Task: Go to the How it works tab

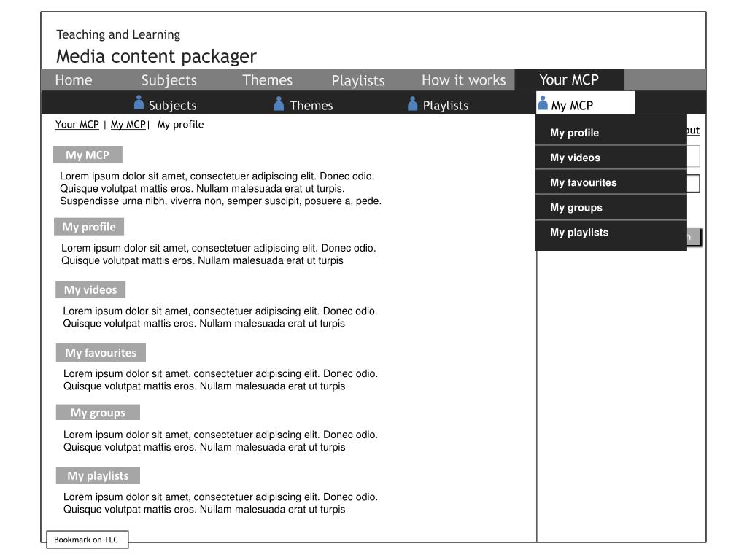Action: (x=463, y=80)
